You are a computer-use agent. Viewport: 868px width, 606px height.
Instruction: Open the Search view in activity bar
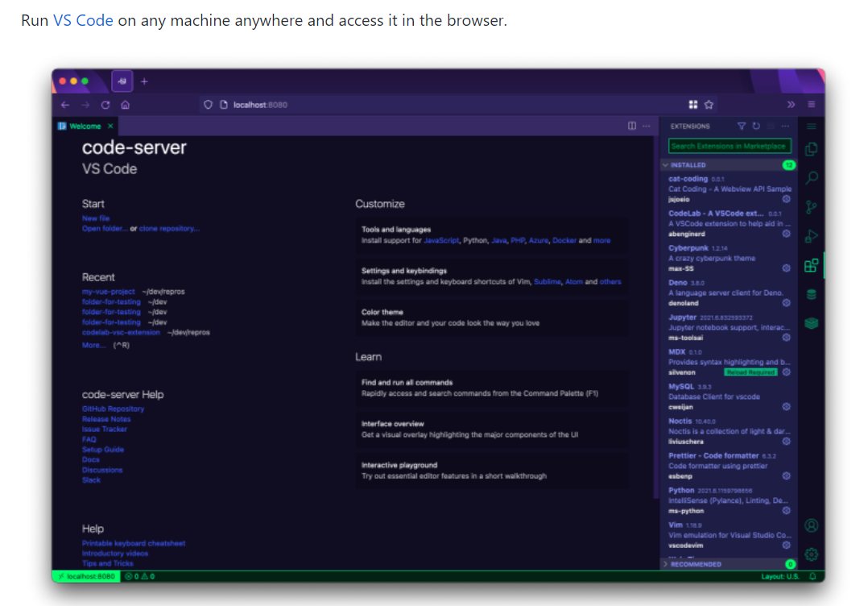point(811,177)
